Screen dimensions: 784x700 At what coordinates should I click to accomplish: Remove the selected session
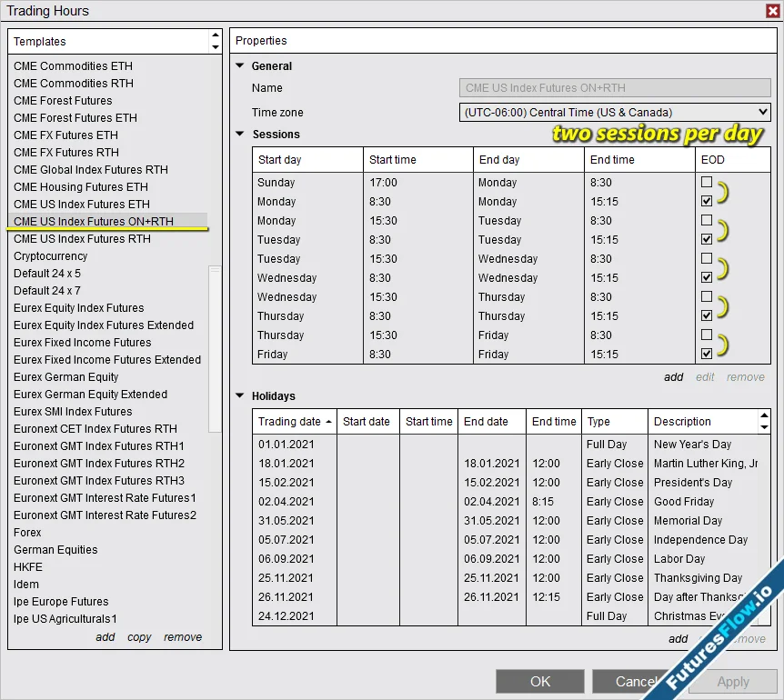click(746, 377)
